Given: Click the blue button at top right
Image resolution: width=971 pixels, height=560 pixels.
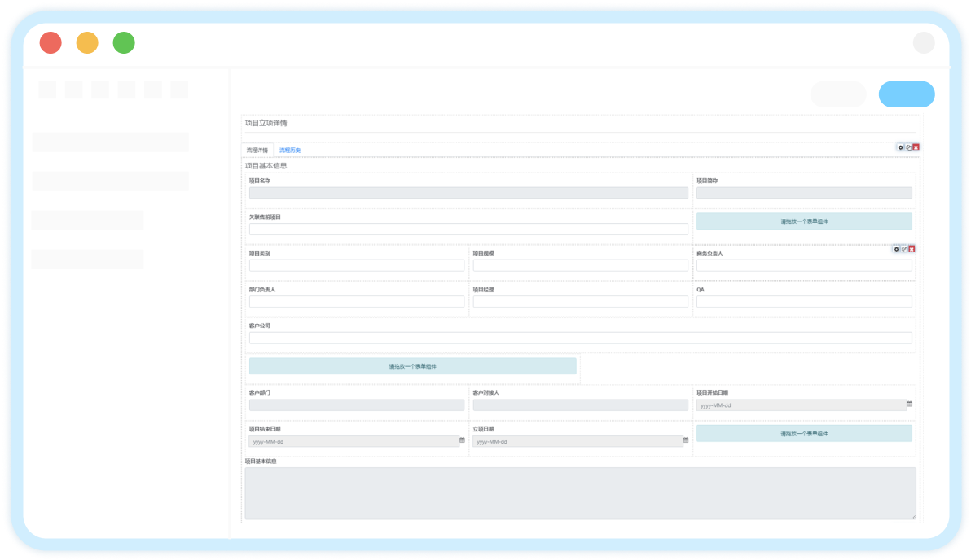Looking at the screenshot, I should [906, 94].
